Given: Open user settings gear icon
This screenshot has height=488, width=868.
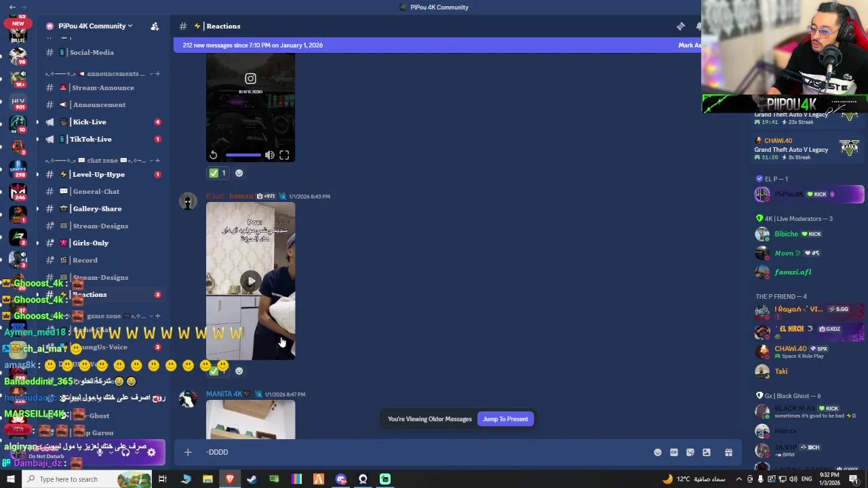Looking at the screenshot, I should 151,452.
